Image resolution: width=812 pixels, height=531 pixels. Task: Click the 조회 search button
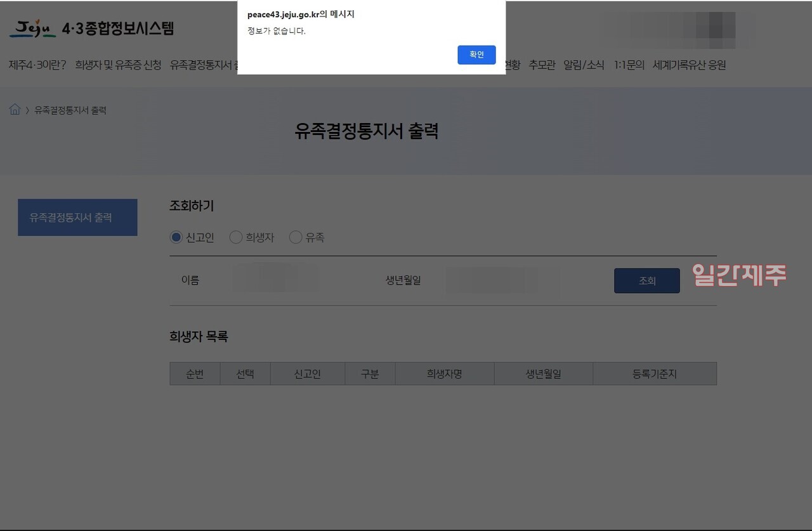[646, 280]
